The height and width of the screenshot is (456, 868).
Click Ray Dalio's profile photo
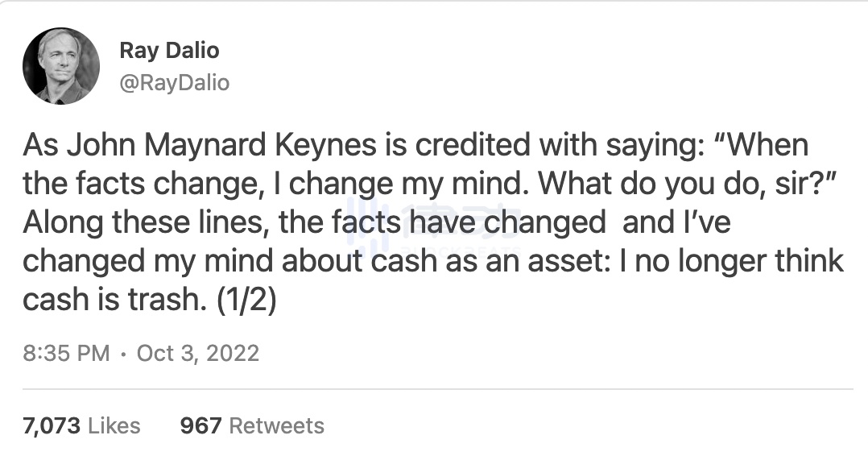(x=61, y=66)
